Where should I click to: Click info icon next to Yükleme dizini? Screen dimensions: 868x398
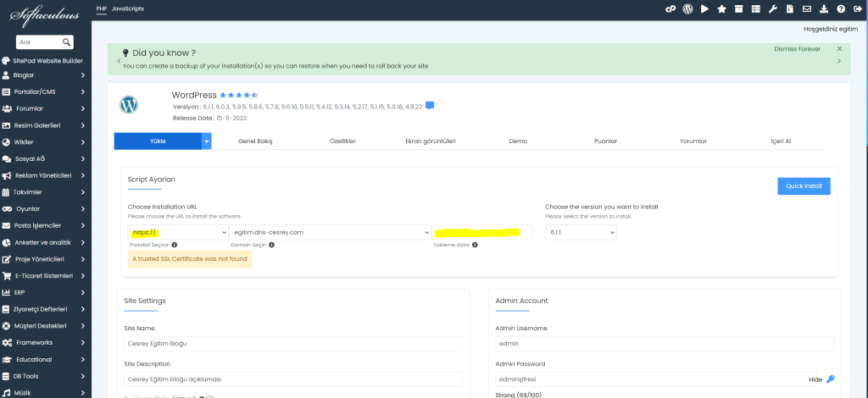coord(475,245)
